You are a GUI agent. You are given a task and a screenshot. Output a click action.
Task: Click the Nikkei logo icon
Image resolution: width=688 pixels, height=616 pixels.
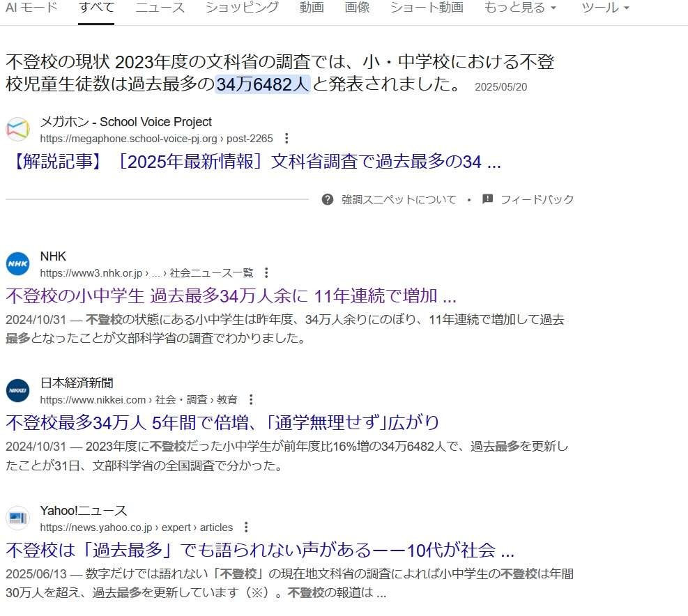tap(18, 391)
